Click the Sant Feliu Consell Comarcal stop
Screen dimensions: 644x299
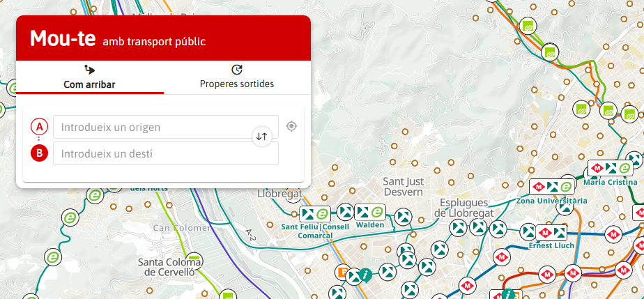(x=314, y=214)
